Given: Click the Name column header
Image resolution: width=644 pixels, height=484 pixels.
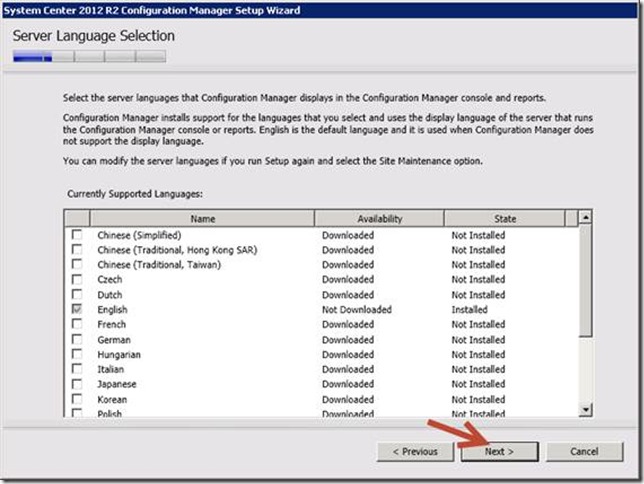Looking at the screenshot, I should (202, 218).
